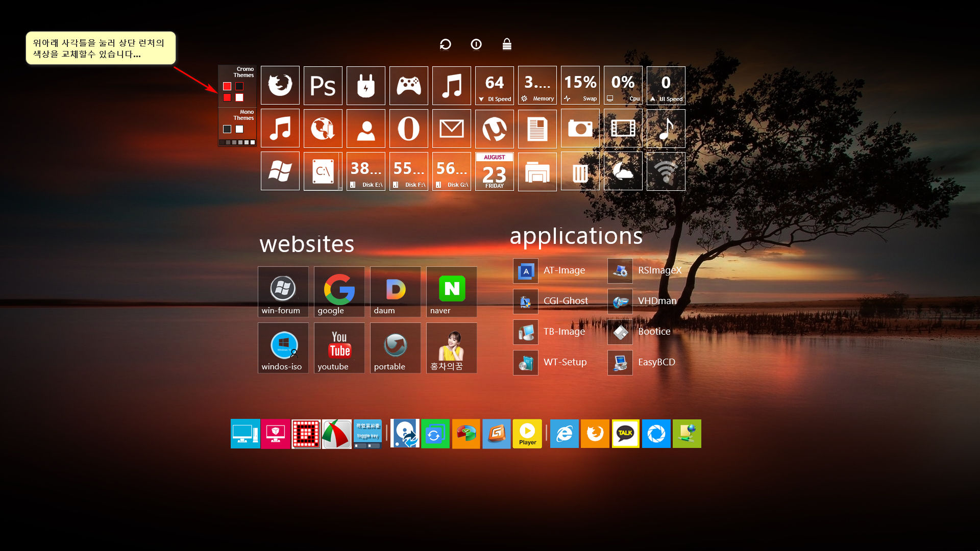This screenshot has width=980, height=551.
Task: Open the power plug tile
Action: point(366,86)
